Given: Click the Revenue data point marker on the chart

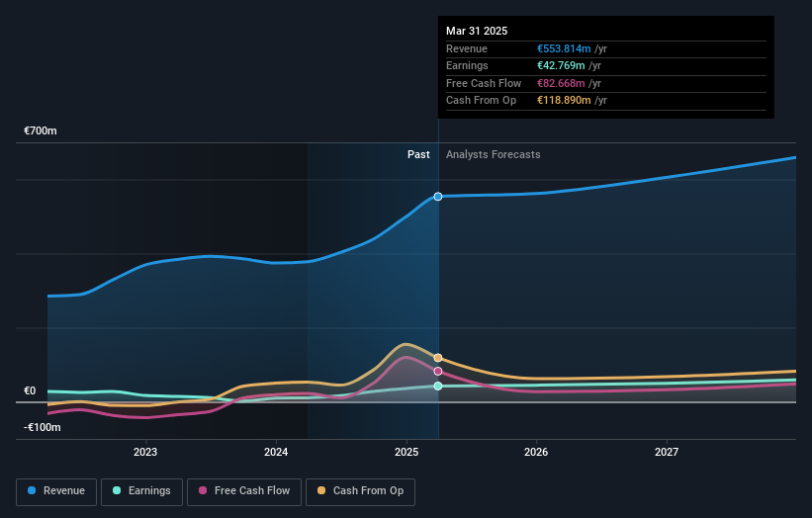Looking at the screenshot, I should tap(438, 197).
